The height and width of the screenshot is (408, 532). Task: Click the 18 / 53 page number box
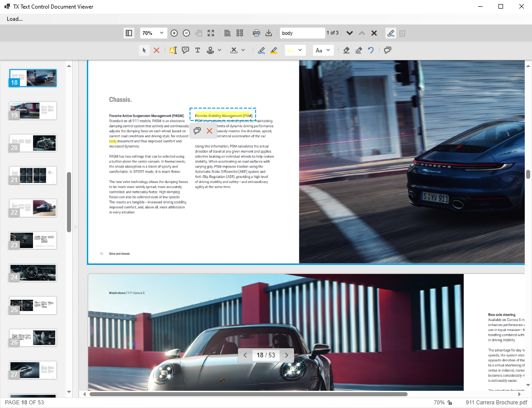click(x=266, y=355)
